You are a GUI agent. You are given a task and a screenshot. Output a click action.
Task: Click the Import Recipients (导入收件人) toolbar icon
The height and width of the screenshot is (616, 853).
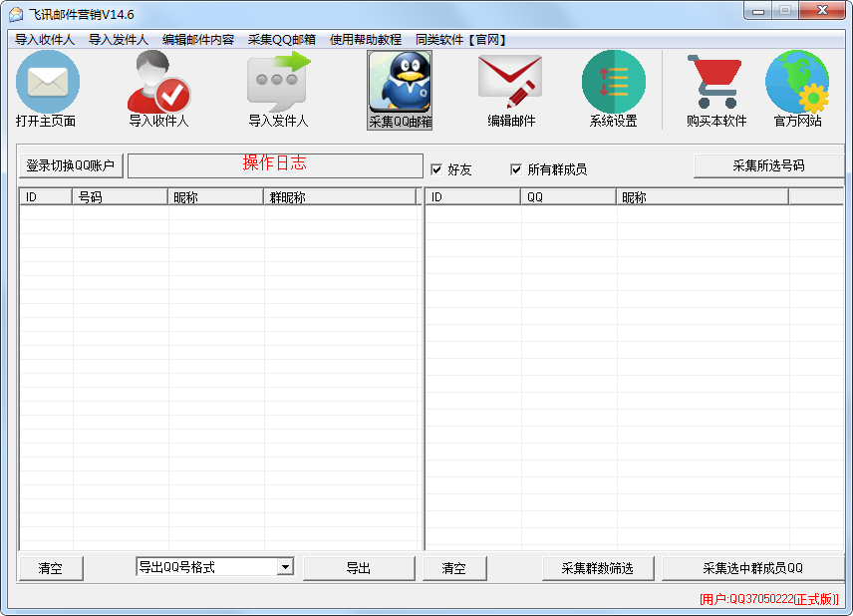point(158,83)
